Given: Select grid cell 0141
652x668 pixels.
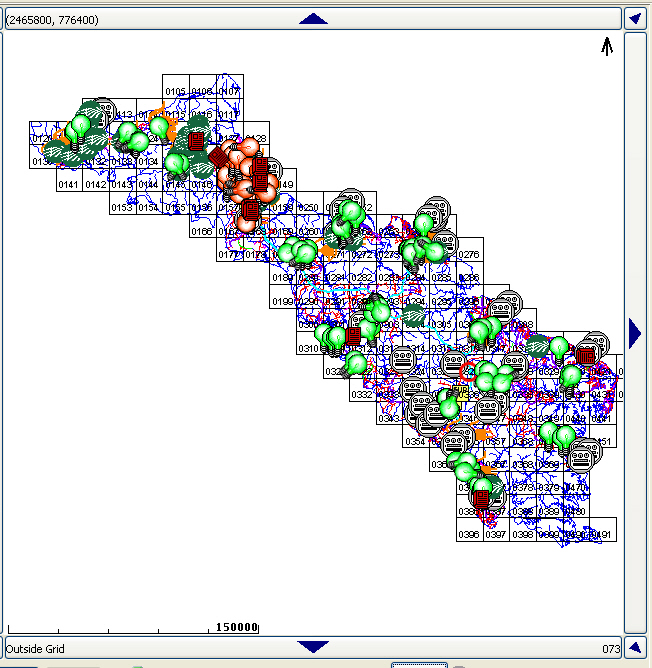Looking at the screenshot, I should 68,184.
